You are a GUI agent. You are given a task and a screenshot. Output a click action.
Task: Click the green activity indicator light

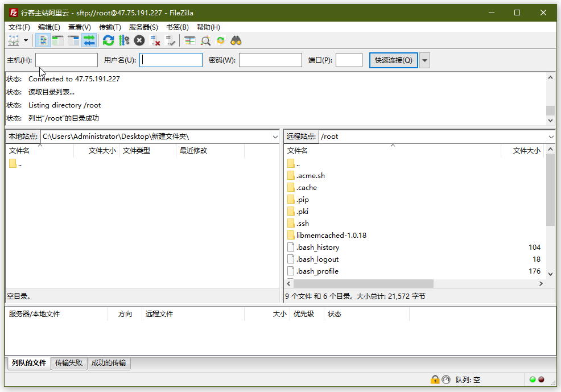click(x=533, y=379)
